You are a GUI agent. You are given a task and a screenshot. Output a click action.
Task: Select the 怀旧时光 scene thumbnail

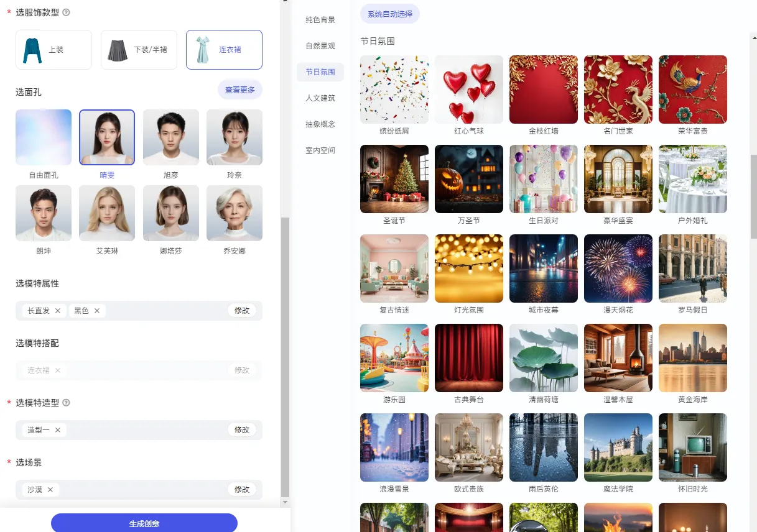point(693,447)
